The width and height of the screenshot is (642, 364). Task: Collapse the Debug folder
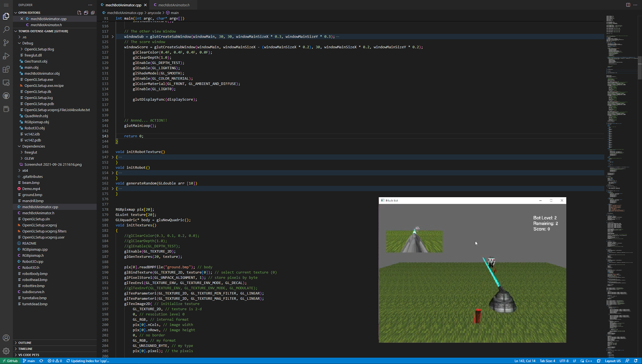pos(19,43)
